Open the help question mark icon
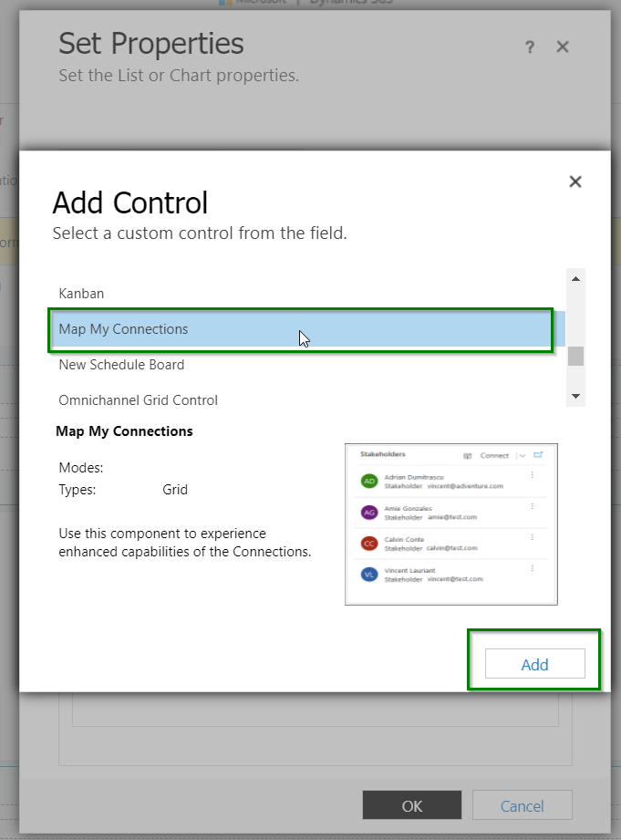Viewport: 621px width, 840px height. point(530,47)
